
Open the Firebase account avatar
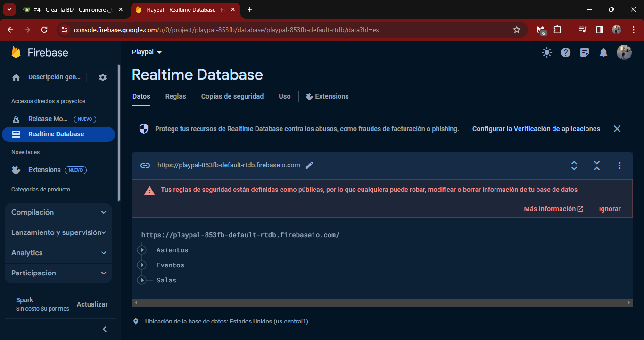tap(624, 52)
